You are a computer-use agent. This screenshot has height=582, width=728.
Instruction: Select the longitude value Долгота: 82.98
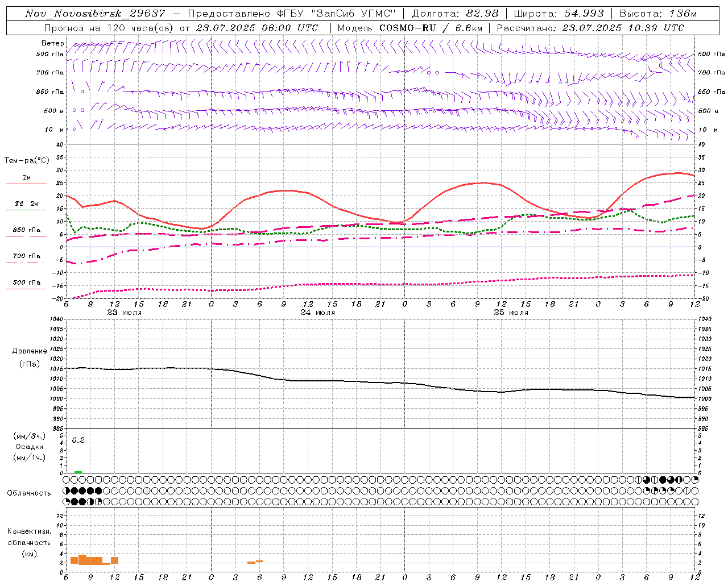(455, 14)
